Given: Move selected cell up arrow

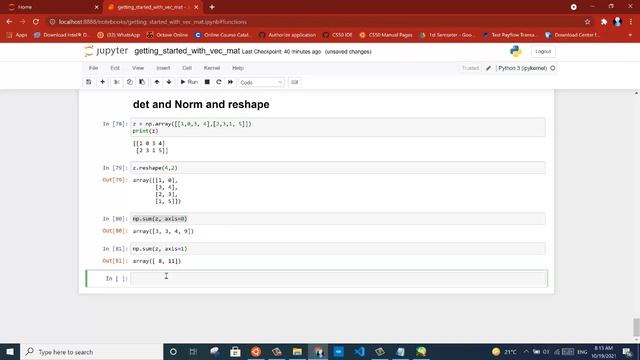Looking at the screenshot, I should pyautogui.click(x=157, y=82).
